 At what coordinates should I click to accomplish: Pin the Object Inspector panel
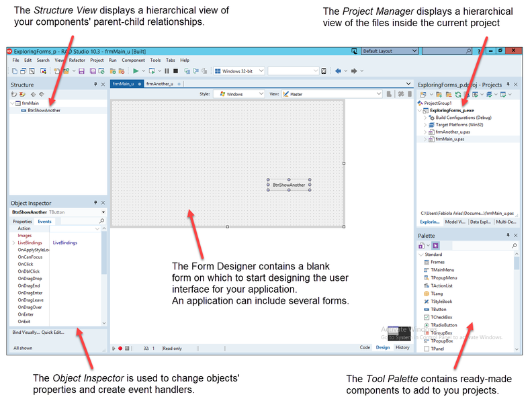[95, 203]
